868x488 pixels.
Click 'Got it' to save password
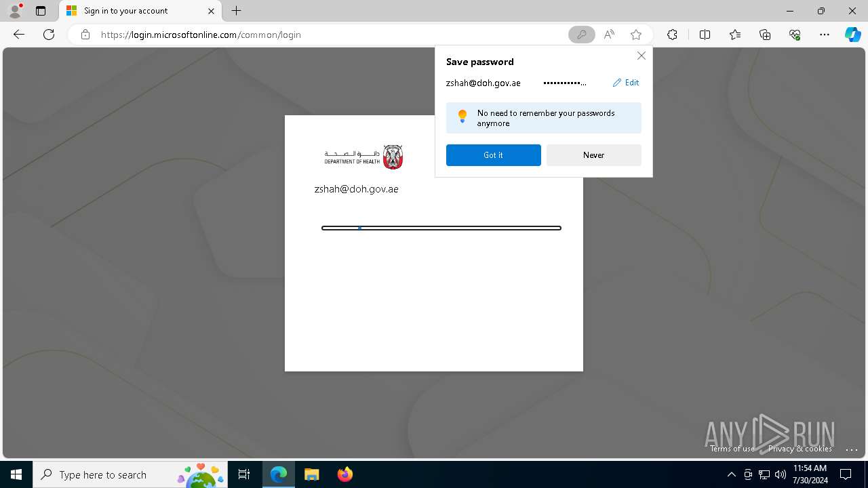pos(493,155)
